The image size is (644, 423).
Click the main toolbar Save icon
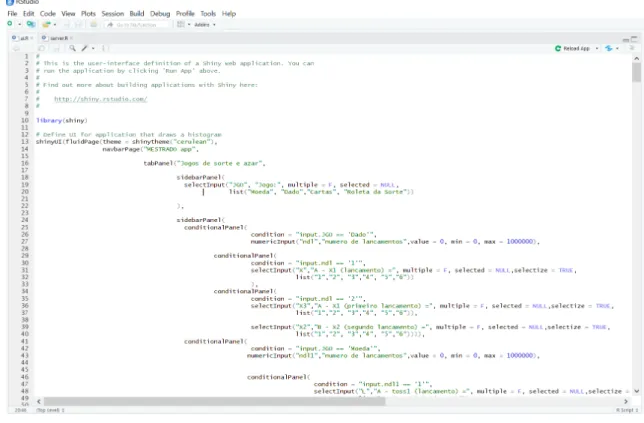click(x=67, y=25)
